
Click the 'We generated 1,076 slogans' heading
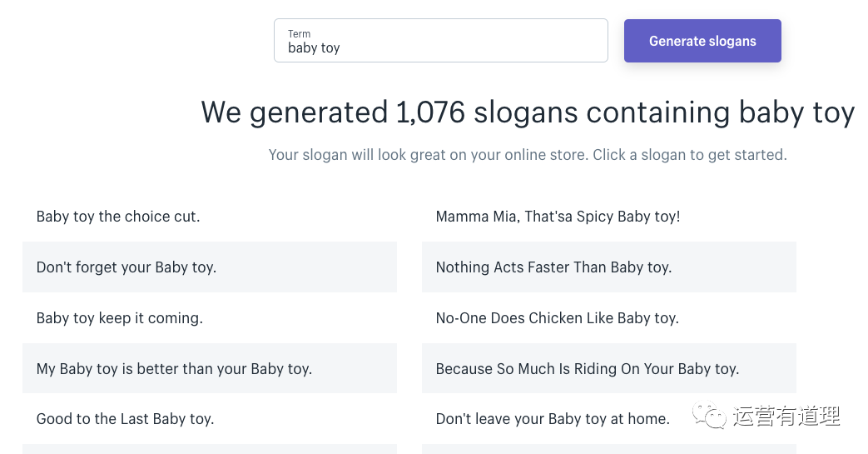(x=528, y=112)
